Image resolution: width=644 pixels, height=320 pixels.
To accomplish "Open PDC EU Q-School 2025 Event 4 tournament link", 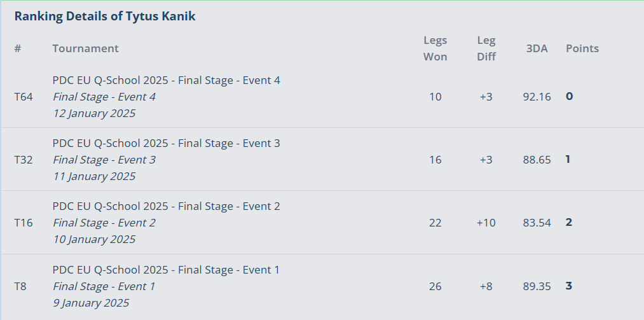I will click(166, 80).
